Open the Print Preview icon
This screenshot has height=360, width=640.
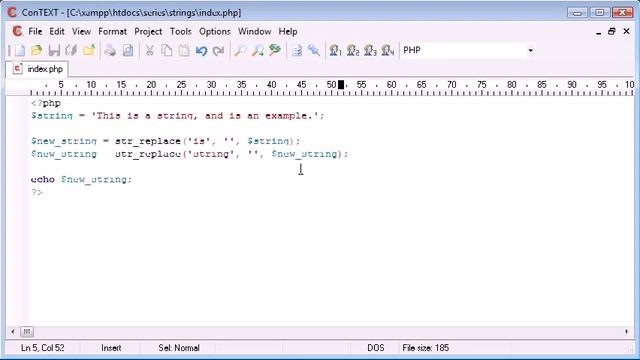(128, 51)
